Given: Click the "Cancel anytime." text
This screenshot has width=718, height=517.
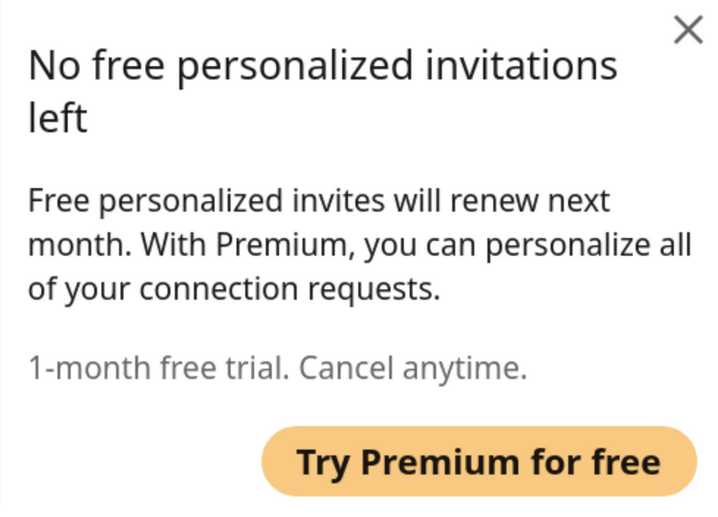Looking at the screenshot, I should (413, 369).
